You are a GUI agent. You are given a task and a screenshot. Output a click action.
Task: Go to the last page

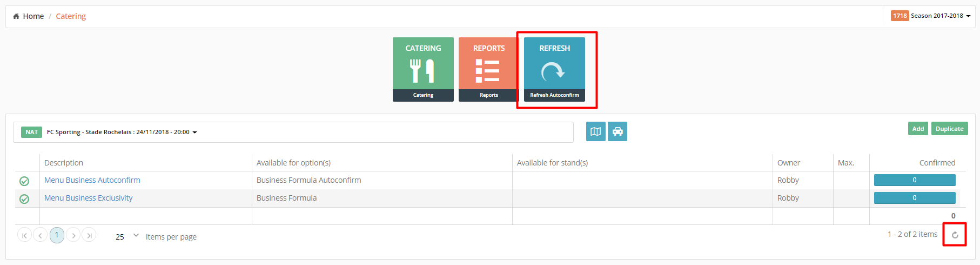coord(89,235)
